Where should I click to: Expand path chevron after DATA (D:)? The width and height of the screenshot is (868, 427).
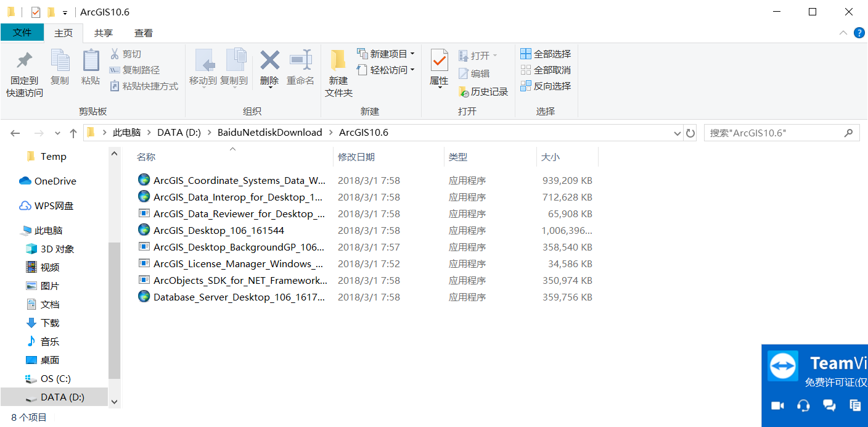click(209, 133)
